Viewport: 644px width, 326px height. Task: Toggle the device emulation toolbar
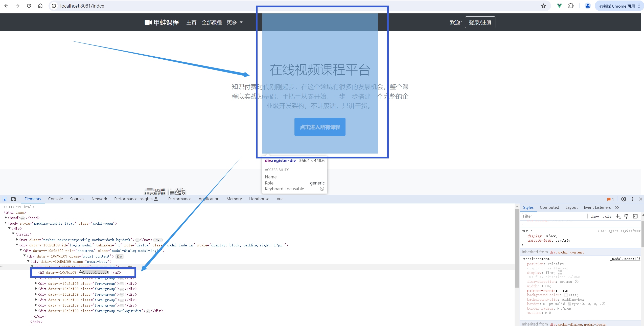point(13,199)
